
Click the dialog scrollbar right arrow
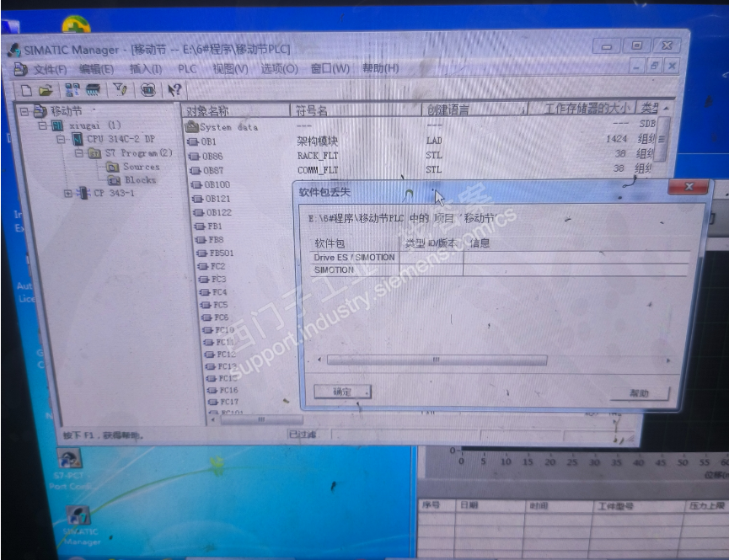(668, 360)
